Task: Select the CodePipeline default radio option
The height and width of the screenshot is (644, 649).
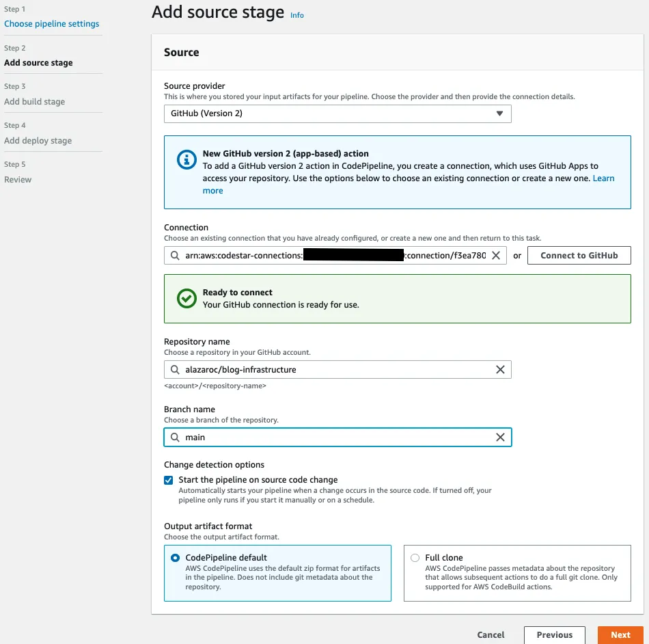Action: point(175,558)
